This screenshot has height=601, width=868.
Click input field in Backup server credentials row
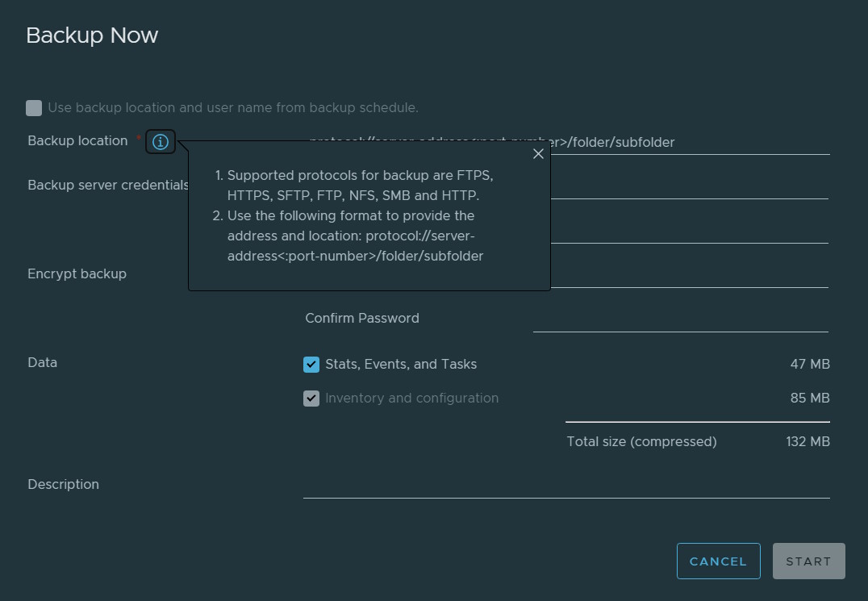click(690, 186)
